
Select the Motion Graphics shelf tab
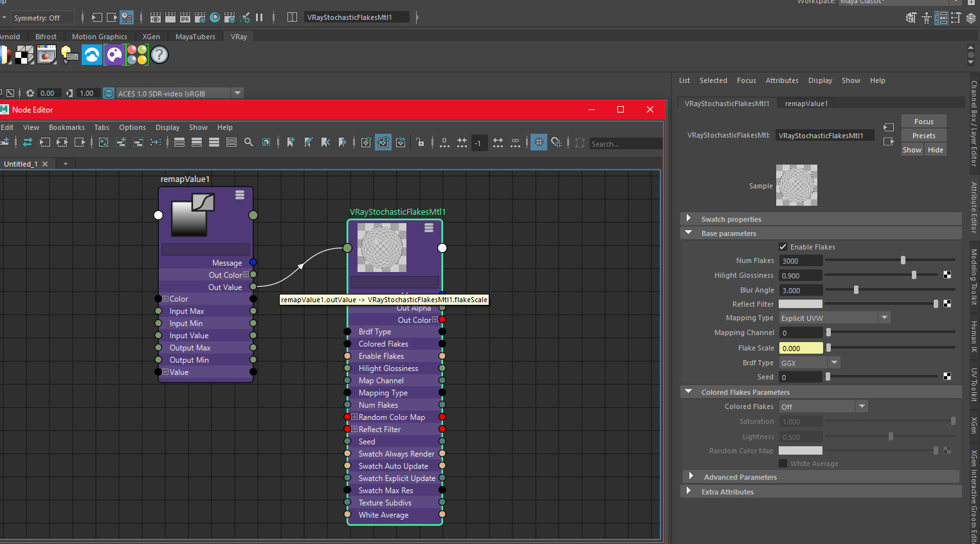[100, 37]
